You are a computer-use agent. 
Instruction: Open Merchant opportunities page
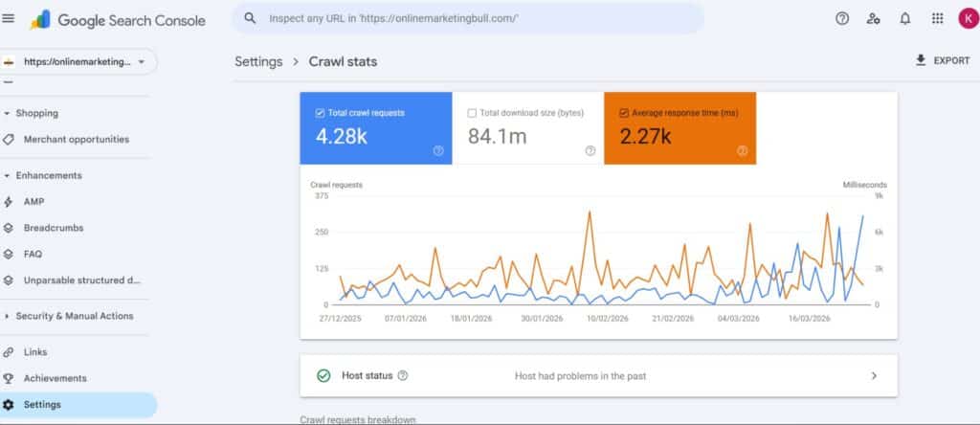[x=77, y=140]
